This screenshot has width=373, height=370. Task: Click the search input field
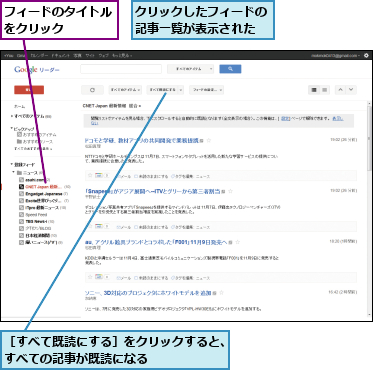click(121, 69)
